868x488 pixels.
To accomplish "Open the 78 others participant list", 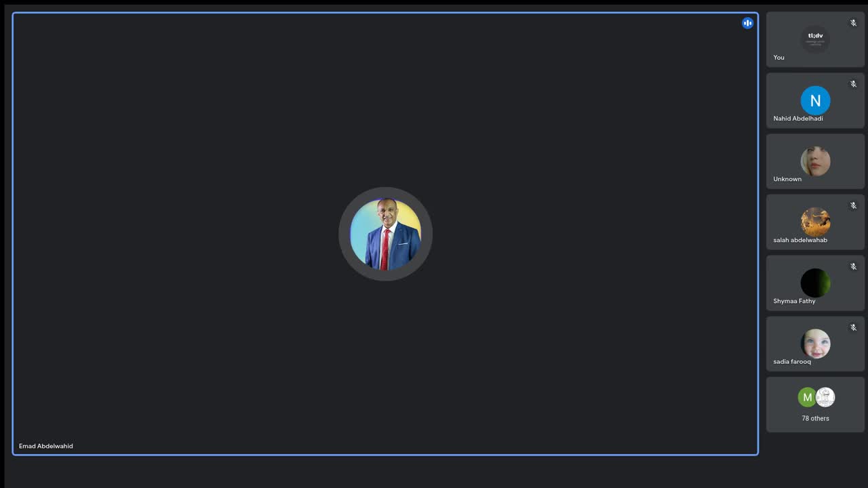I will (815, 405).
